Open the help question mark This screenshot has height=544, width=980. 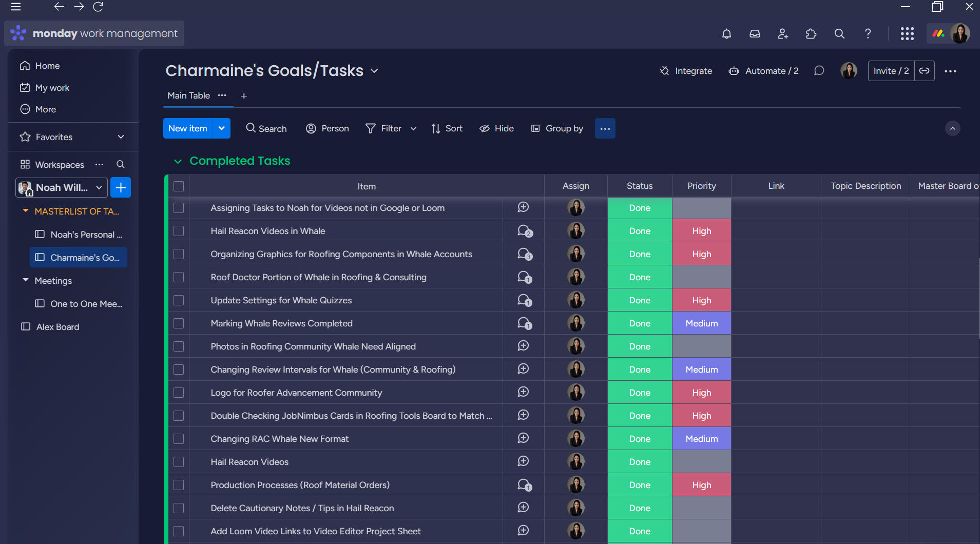pyautogui.click(x=868, y=34)
